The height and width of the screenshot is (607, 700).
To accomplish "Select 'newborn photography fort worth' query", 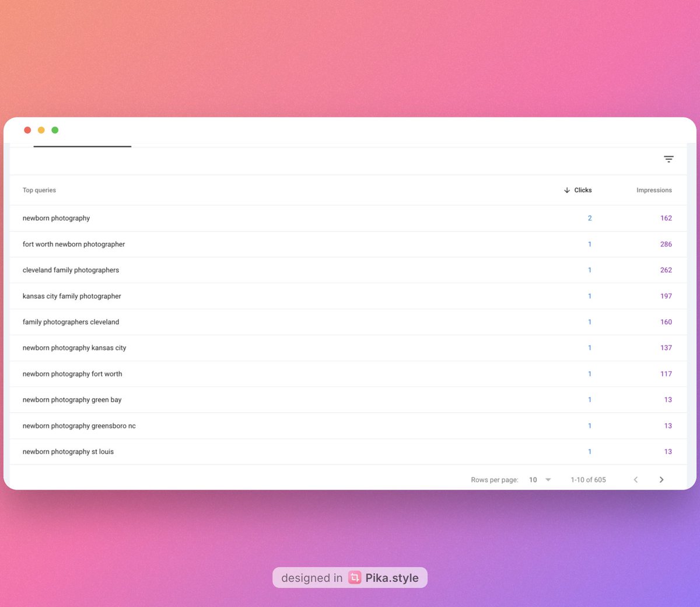I will click(x=72, y=374).
